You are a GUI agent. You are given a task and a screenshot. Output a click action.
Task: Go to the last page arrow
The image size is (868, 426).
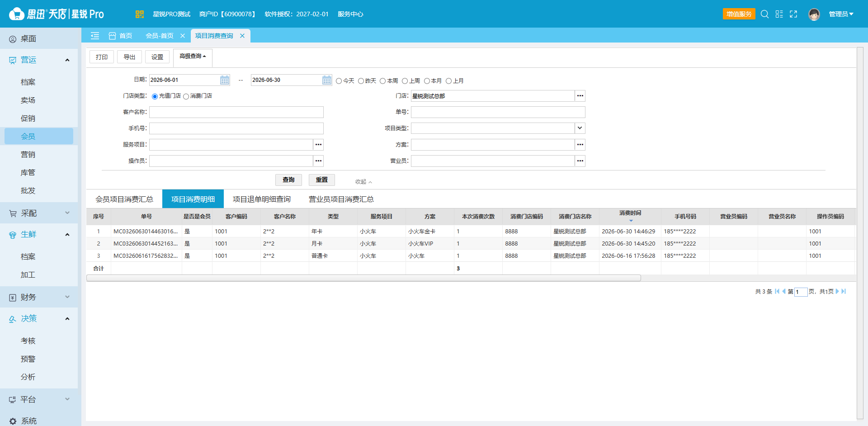tap(844, 292)
